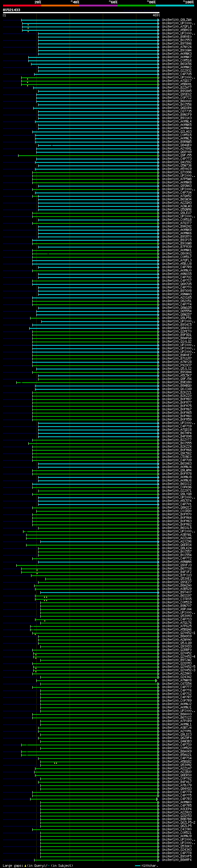Select the UniRef100_Q2LAG3 label
The image size is (197, 868).
177,132
